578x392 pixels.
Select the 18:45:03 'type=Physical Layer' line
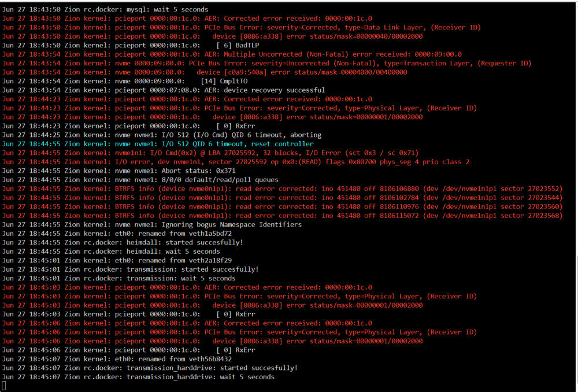tap(240, 297)
